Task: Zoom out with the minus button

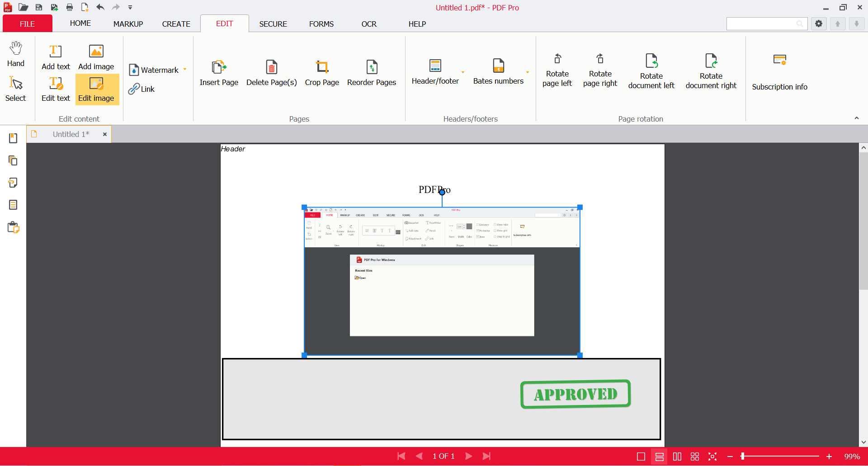Action: [x=730, y=457]
